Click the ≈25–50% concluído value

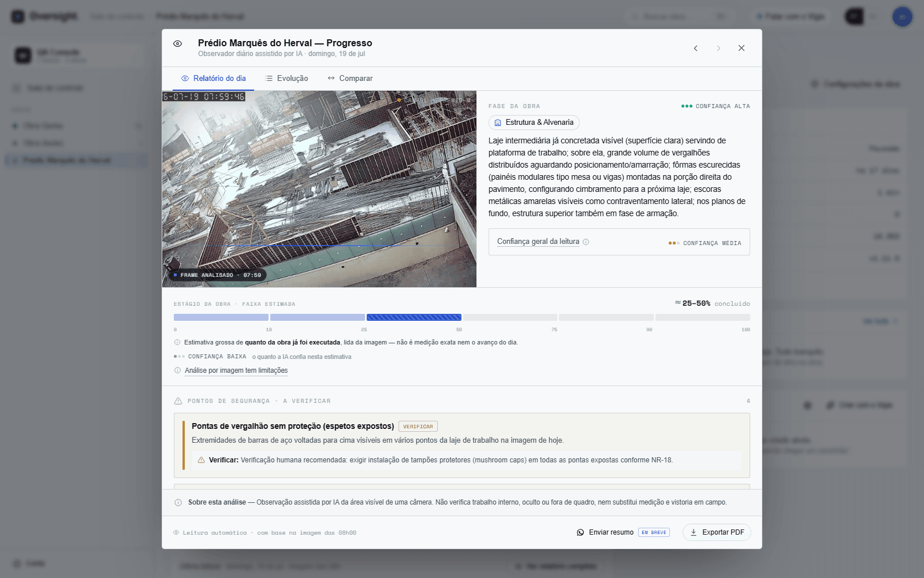point(713,303)
